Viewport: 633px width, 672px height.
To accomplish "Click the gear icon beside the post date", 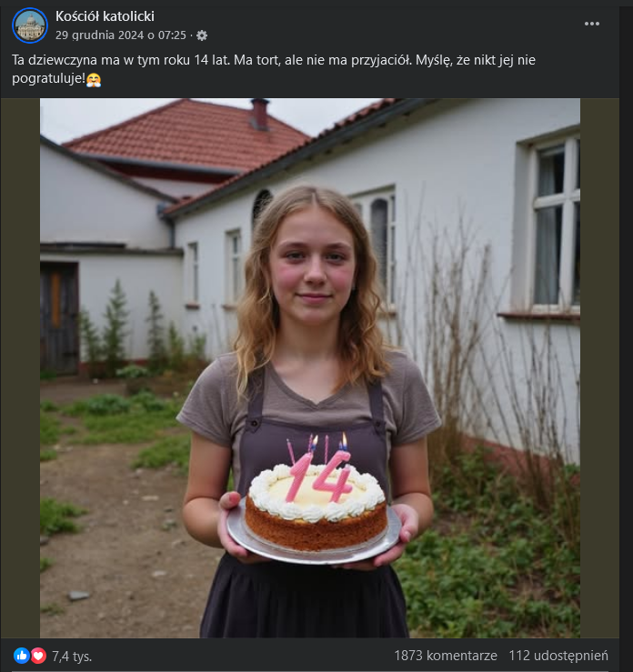I will tap(202, 35).
